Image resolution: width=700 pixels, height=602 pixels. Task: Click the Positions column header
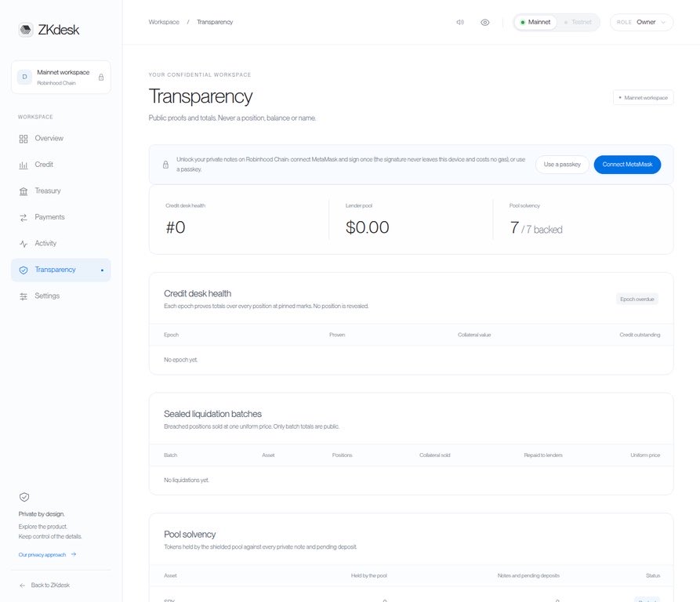(x=342, y=455)
